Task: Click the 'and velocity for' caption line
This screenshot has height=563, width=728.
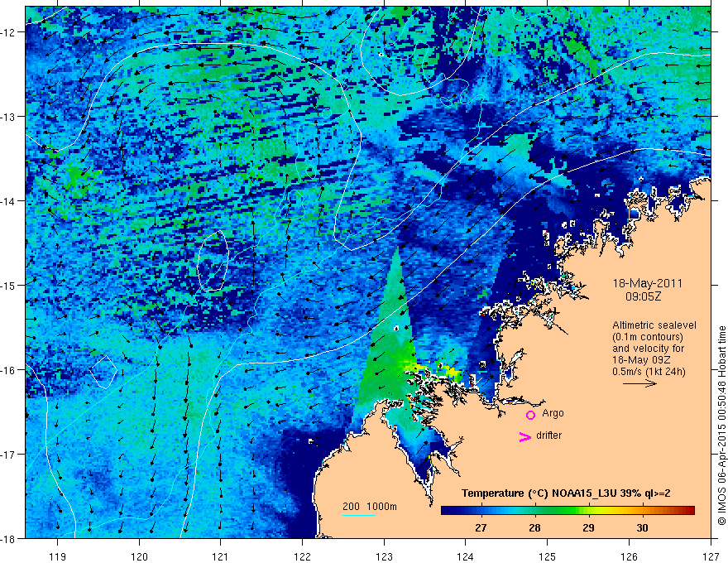Action: (x=648, y=349)
